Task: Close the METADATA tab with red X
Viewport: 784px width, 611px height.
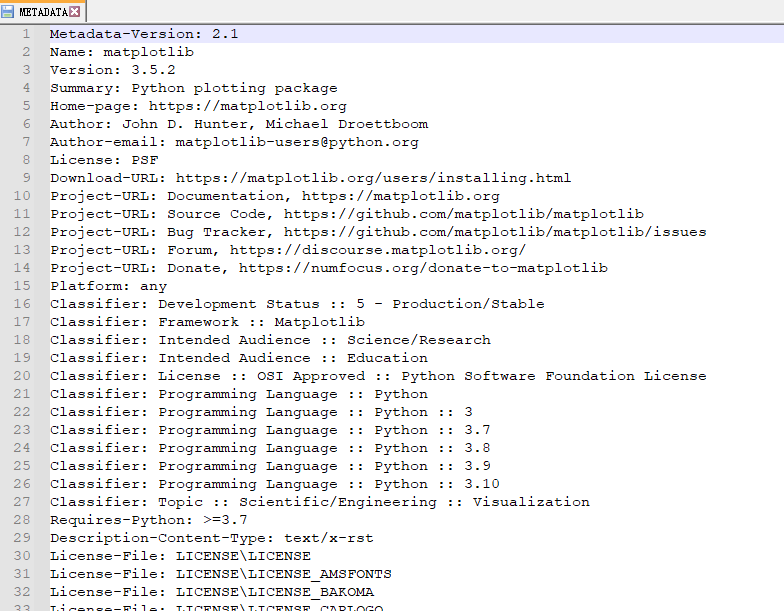Action: coord(74,12)
